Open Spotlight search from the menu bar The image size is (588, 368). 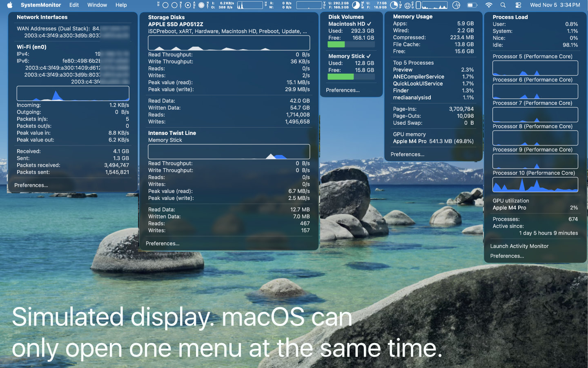(x=503, y=5)
